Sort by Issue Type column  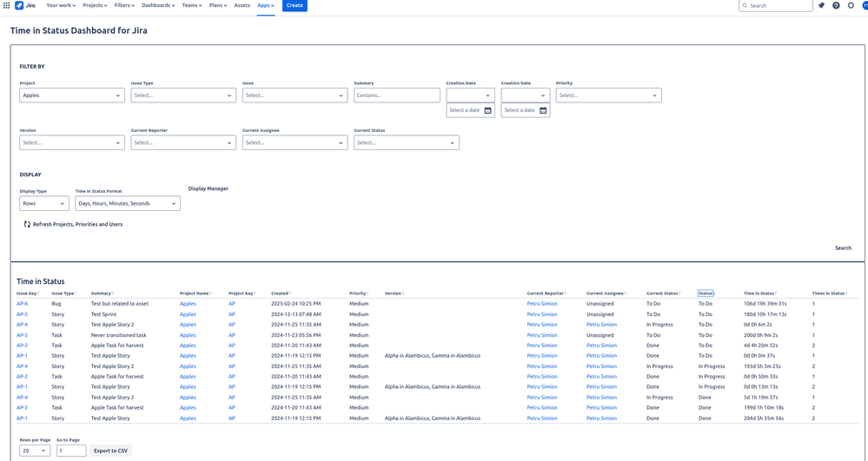click(x=63, y=293)
